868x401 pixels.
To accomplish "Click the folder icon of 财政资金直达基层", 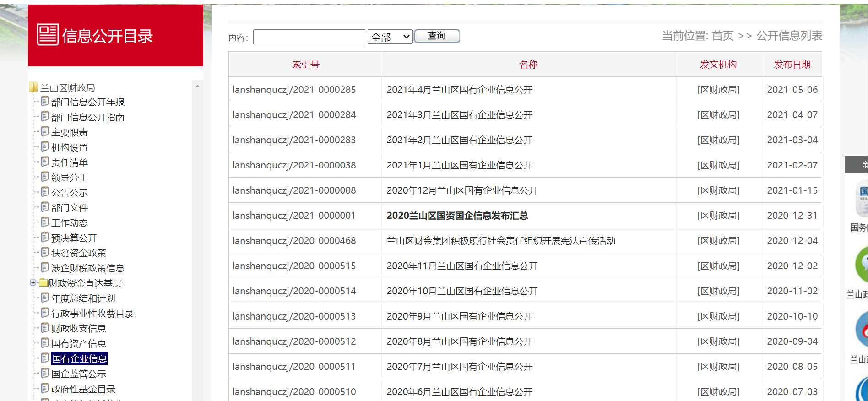I will point(43,282).
